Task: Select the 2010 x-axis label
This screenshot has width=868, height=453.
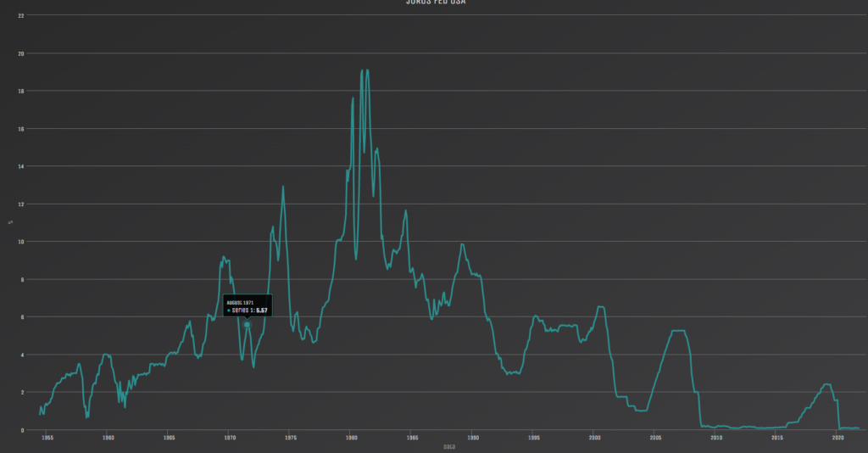Action: (x=716, y=438)
